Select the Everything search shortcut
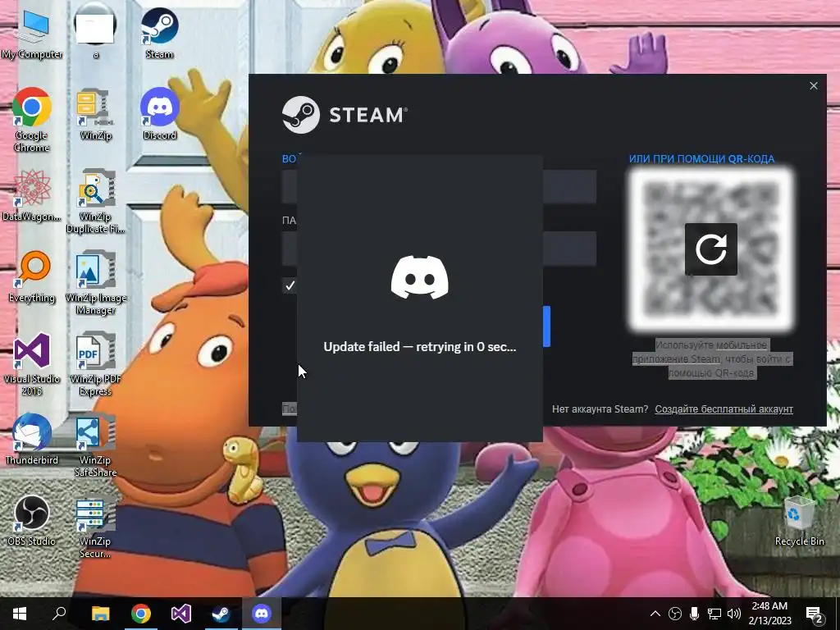 (x=32, y=276)
